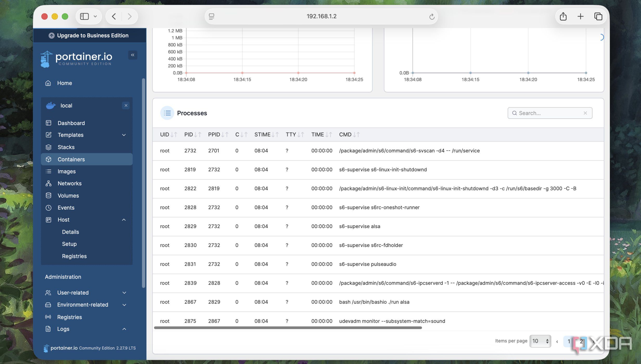Select pagination page 1
This screenshot has width=641, height=364.
point(569,341)
